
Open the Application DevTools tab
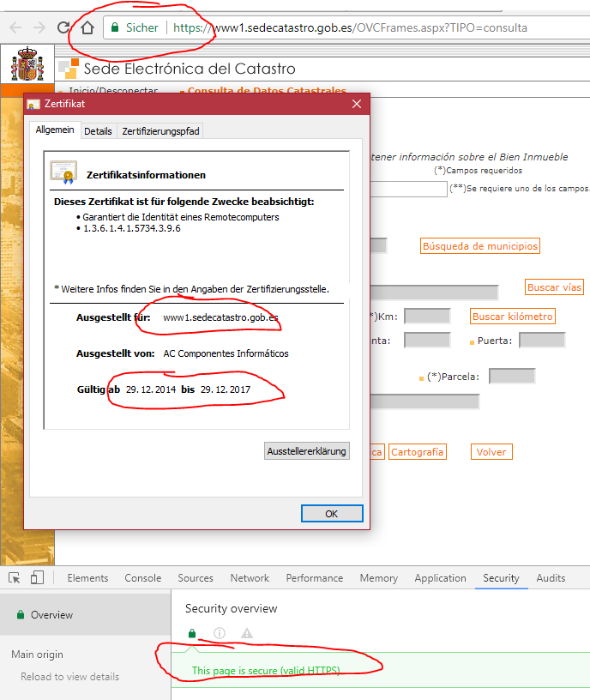(x=440, y=578)
